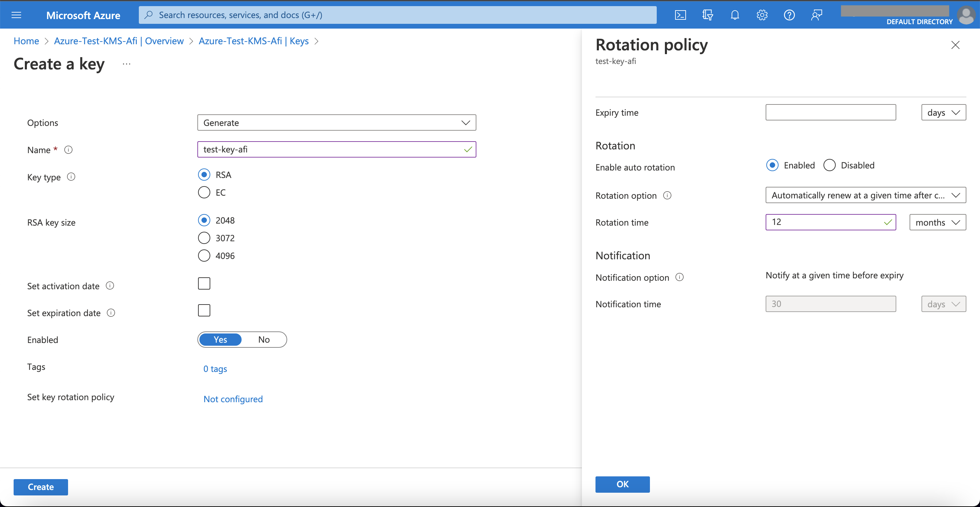Go to Home breadcrumb
This screenshot has height=507, width=980.
click(x=26, y=41)
